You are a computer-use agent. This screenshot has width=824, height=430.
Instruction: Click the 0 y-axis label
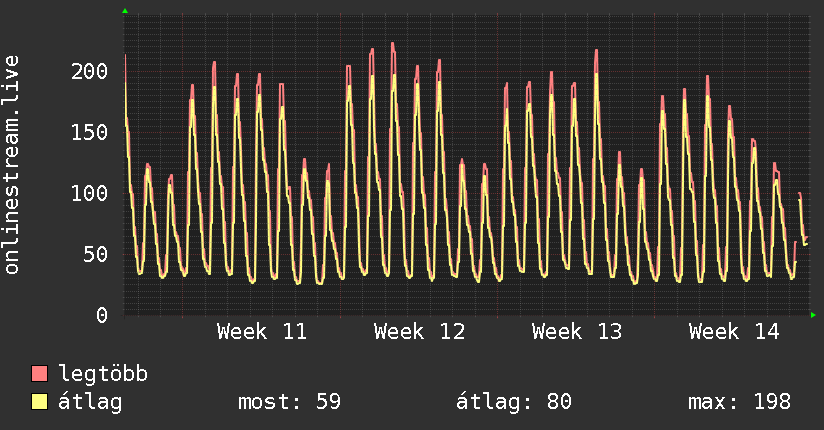(102, 315)
